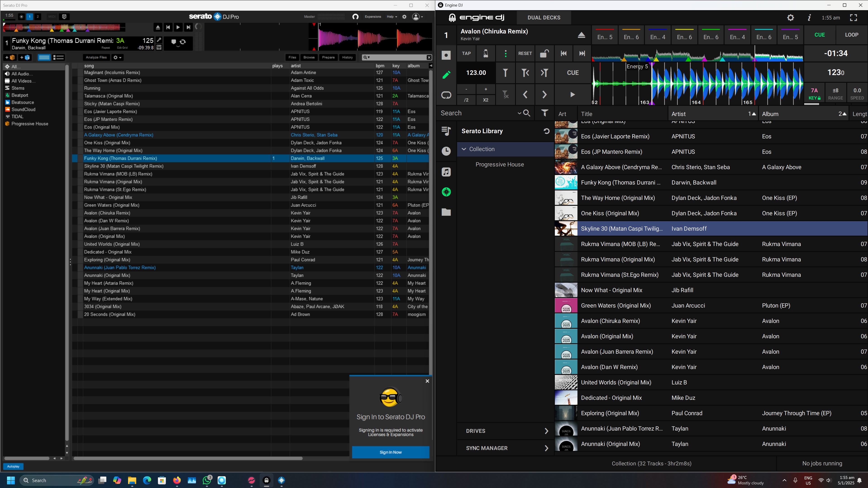This screenshot has width=868, height=488.
Task: Select deck layout 1 button in Serato
Action: 30,17
